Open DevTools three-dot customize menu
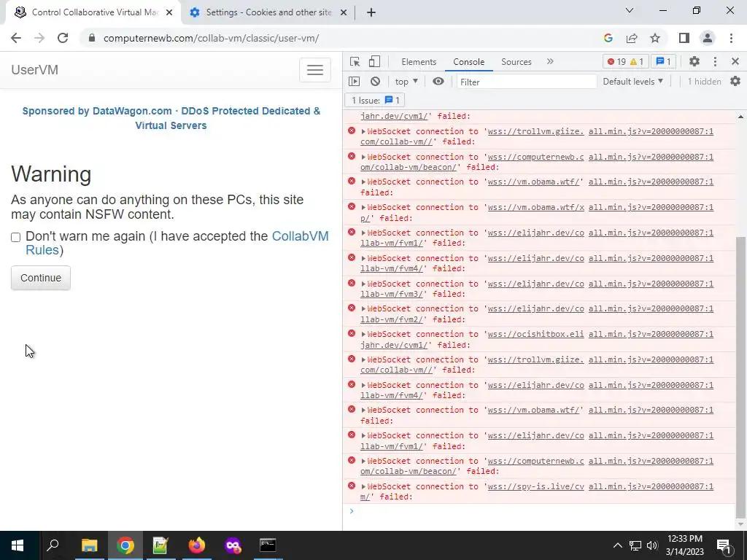 click(715, 61)
